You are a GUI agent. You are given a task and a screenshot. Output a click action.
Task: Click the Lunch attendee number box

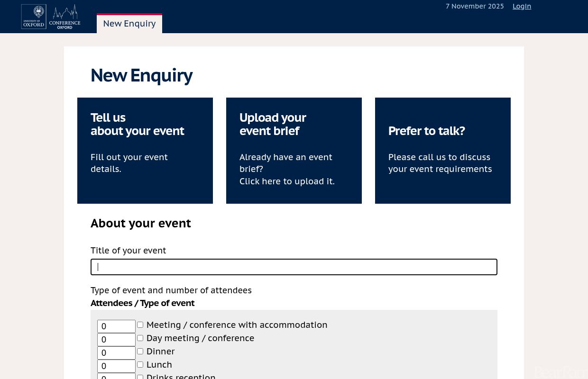click(116, 366)
